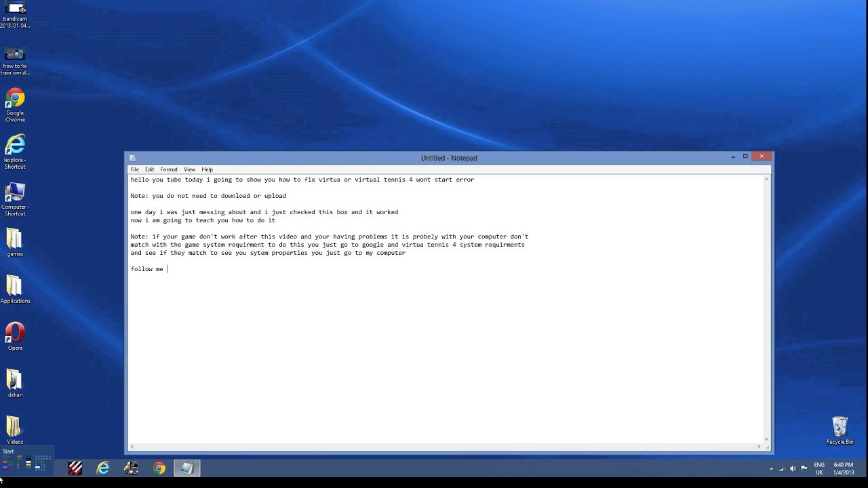Click the Start screen preview thumbnail
The width and height of the screenshot is (868, 488).
26,460
